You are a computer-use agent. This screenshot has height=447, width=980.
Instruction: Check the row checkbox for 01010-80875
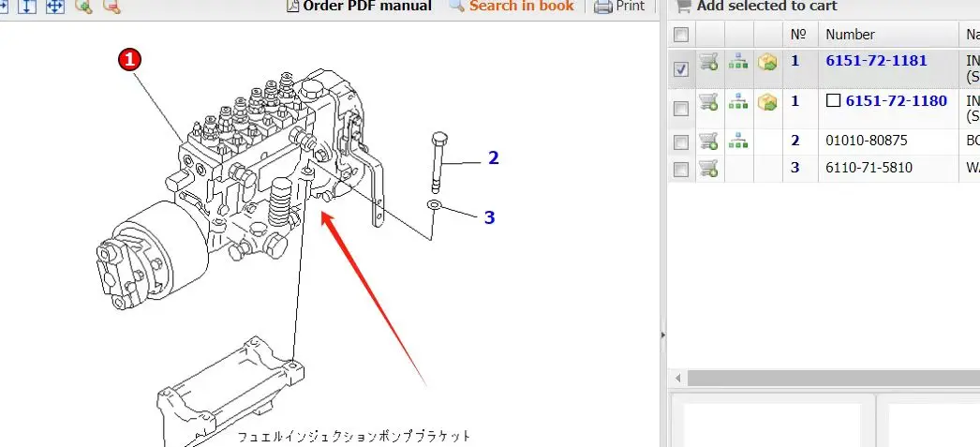point(681,142)
